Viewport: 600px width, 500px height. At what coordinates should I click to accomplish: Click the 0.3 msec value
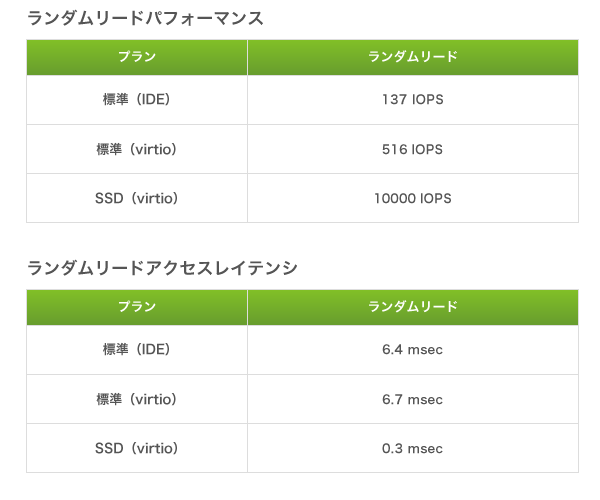point(412,448)
